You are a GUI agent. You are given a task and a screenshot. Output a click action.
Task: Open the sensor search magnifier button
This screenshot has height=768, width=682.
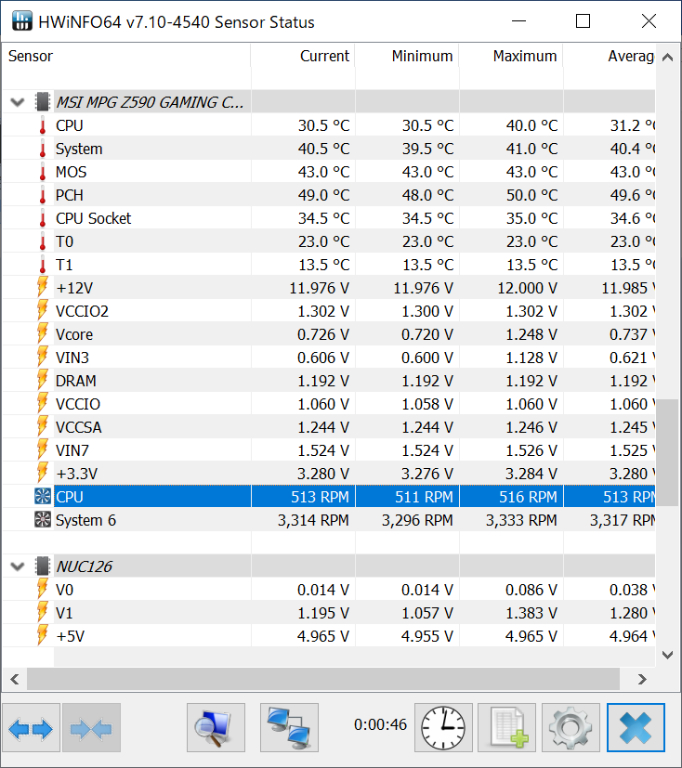(x=216, y=728)
